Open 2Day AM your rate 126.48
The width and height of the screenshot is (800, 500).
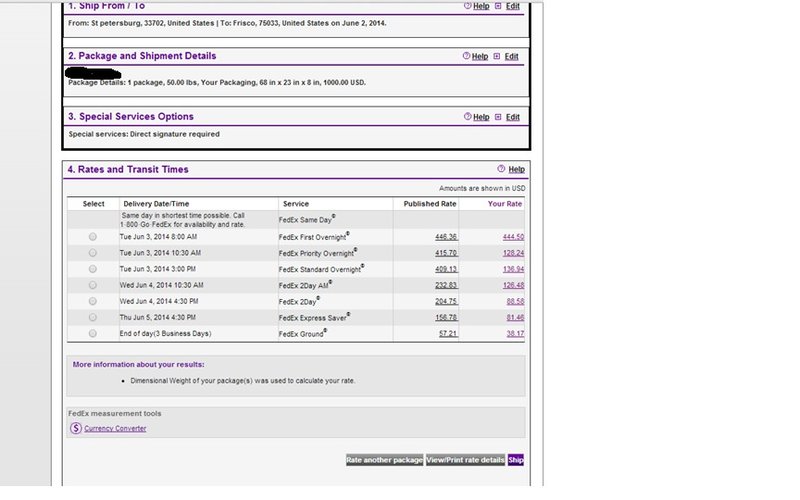tap(513, 285)
